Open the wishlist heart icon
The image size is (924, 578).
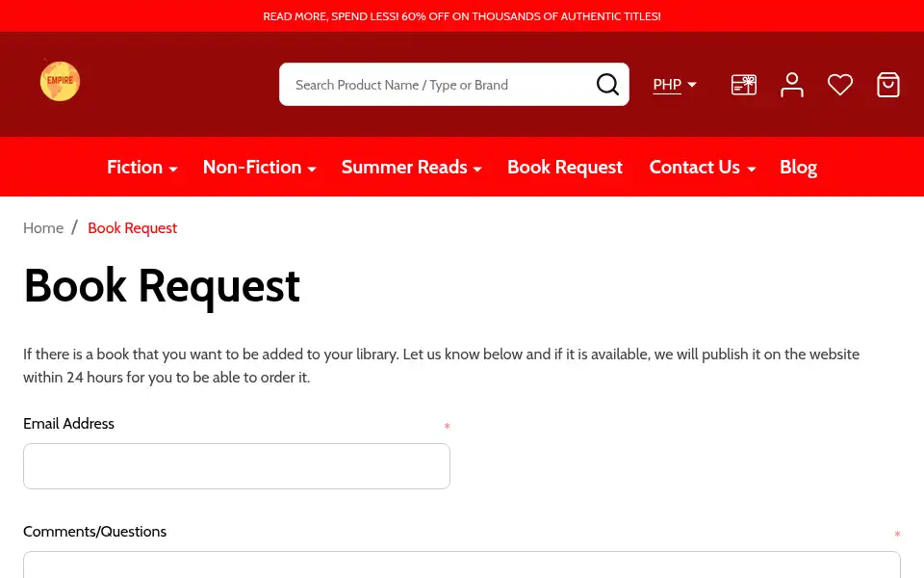click(839, 85)
